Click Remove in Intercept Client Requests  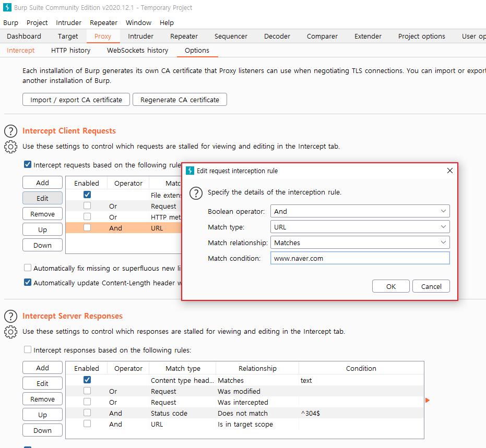(42, 214)
